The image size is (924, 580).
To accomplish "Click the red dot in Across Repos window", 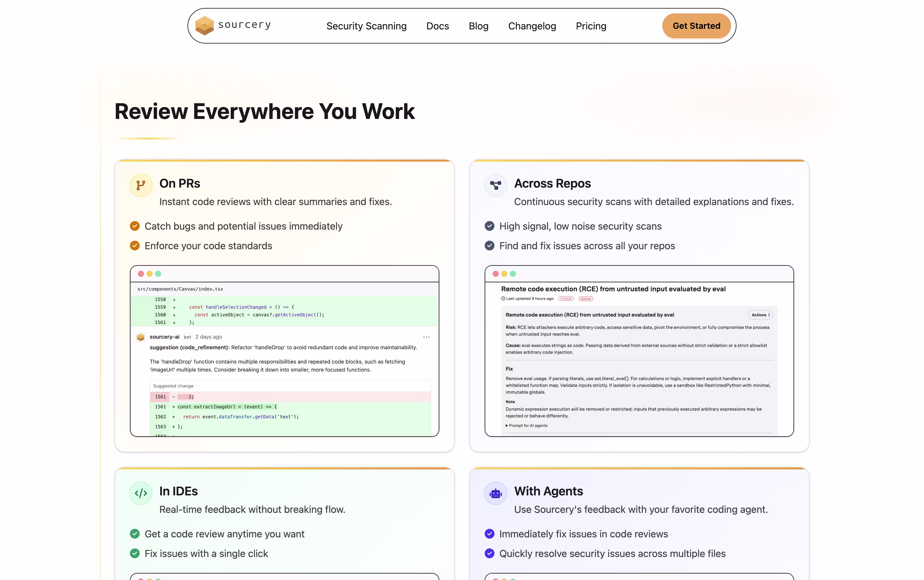I will (495, 274).
